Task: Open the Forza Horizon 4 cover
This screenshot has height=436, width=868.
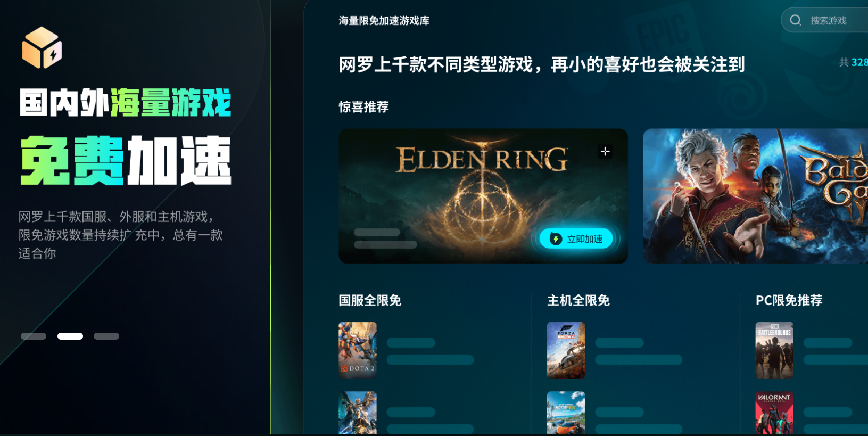Action: (566, 350)
